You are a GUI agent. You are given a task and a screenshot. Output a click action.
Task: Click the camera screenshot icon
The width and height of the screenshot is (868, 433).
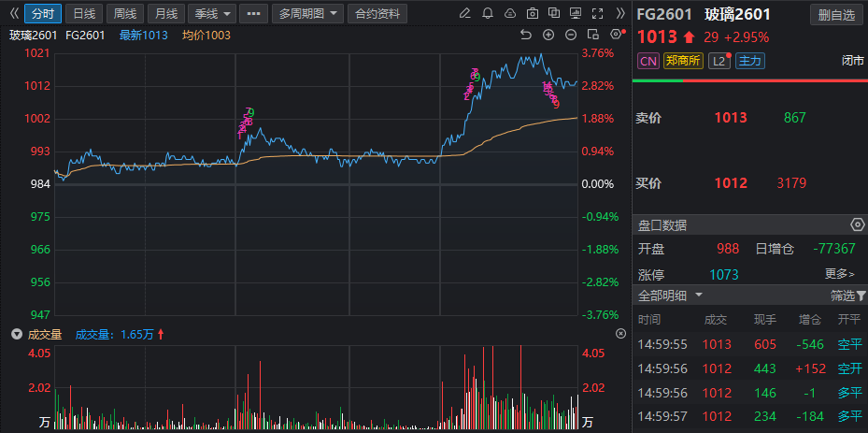click(x=532, y=13)
